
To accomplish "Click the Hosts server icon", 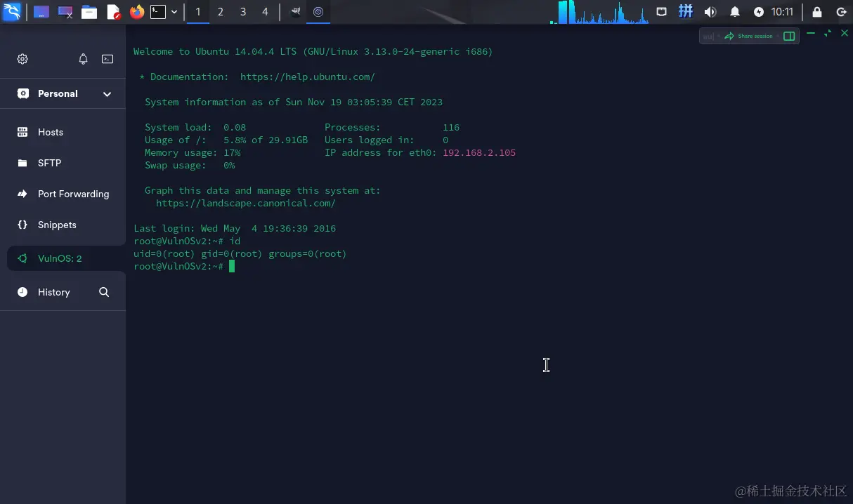I will [22, 132].
